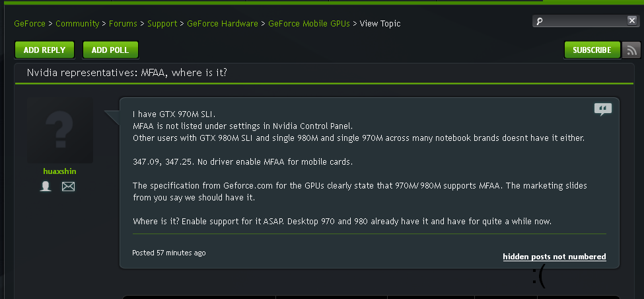Open the RSS feed icon

(x=631, y=50)
